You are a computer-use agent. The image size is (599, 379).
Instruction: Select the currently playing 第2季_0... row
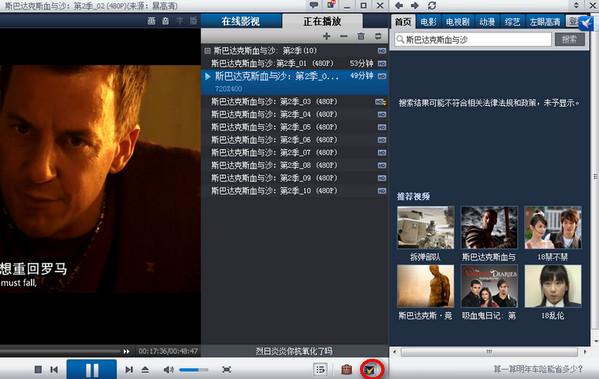pyautogui.click(x=294, y=82)
